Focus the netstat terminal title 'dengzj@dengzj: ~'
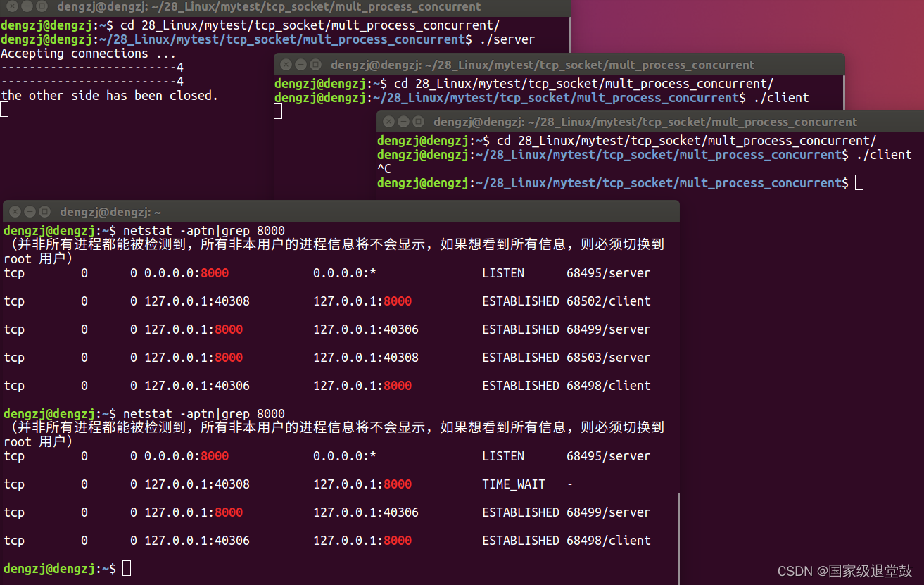 point(110,212)
